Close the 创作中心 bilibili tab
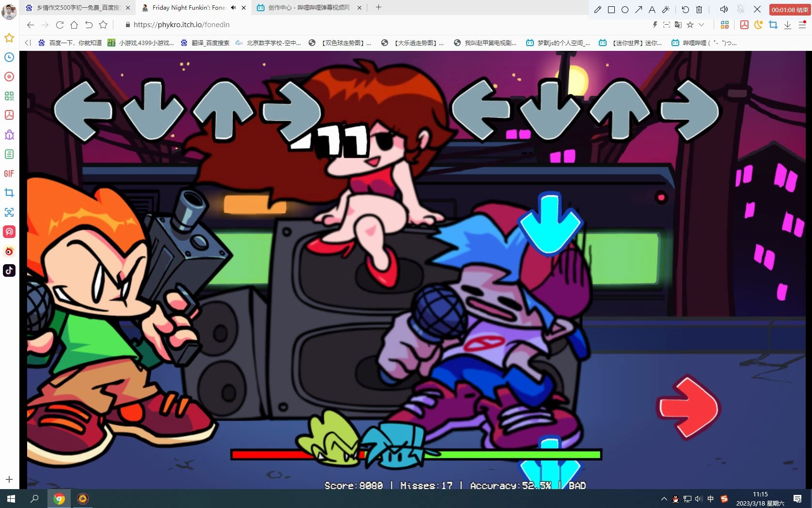Image resolution: width=812 pixels, height=508 pixels. click(359, 8)
